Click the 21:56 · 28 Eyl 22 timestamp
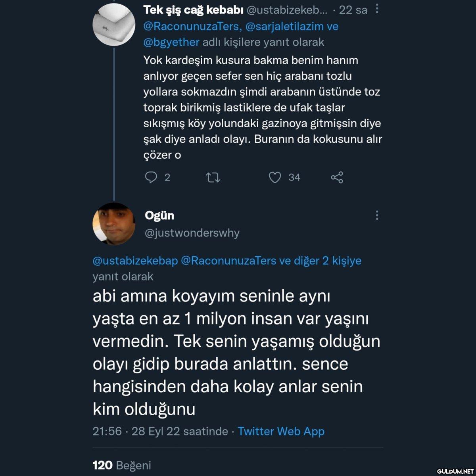Screen dimensions: 476x476 coord(160,431)
